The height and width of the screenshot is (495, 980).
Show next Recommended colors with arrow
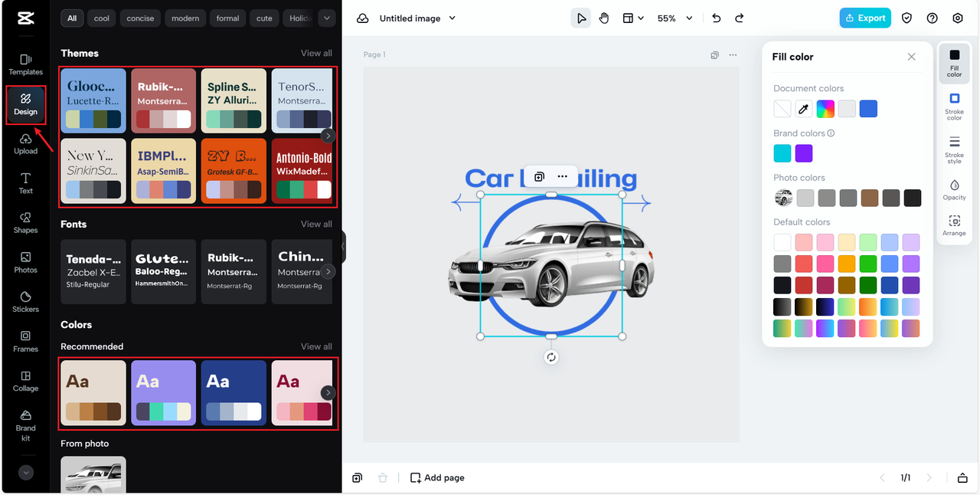[328, 392]
